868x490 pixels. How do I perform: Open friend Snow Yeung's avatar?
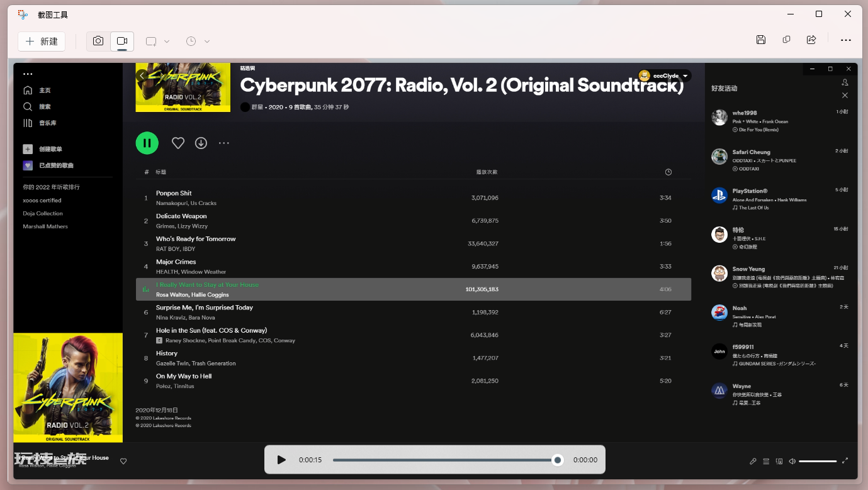click(719, 274)
